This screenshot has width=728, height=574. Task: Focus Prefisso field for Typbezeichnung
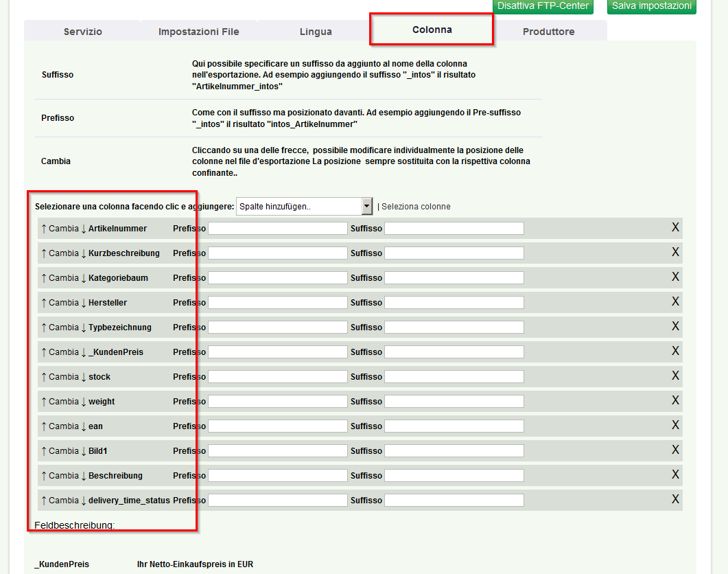pyautogui.click(x=278, y=328)
